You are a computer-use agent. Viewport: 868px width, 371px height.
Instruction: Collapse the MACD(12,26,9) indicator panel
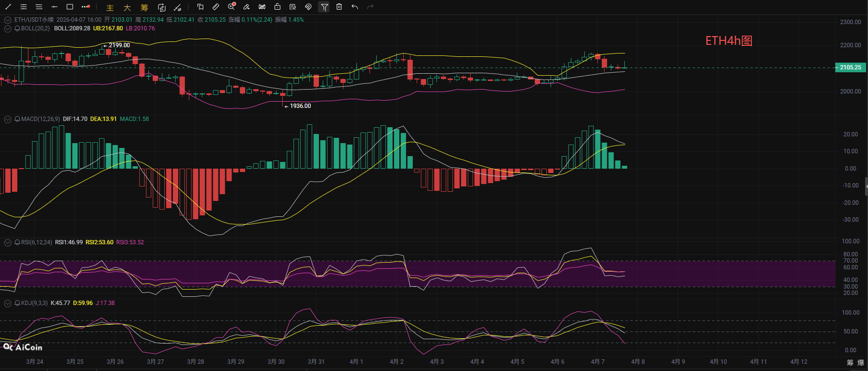[x=8, y=119]
